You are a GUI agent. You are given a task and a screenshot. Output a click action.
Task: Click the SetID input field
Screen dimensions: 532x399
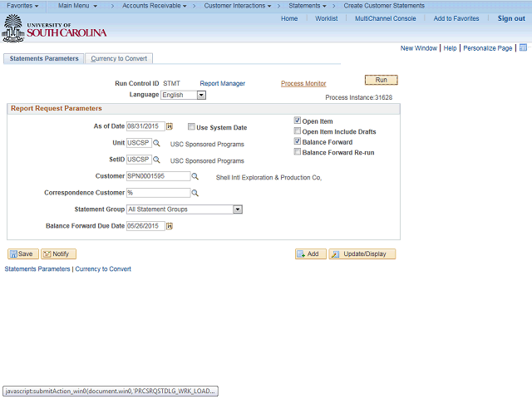coord(139,160)
